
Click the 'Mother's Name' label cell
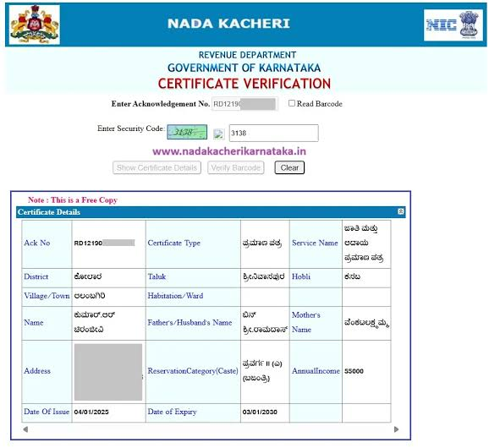pos(316,323)
